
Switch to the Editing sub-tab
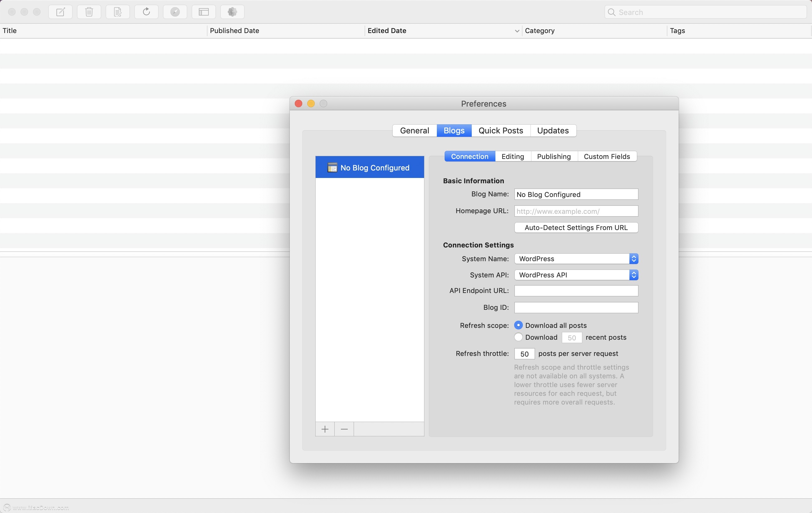pos(513,156)
